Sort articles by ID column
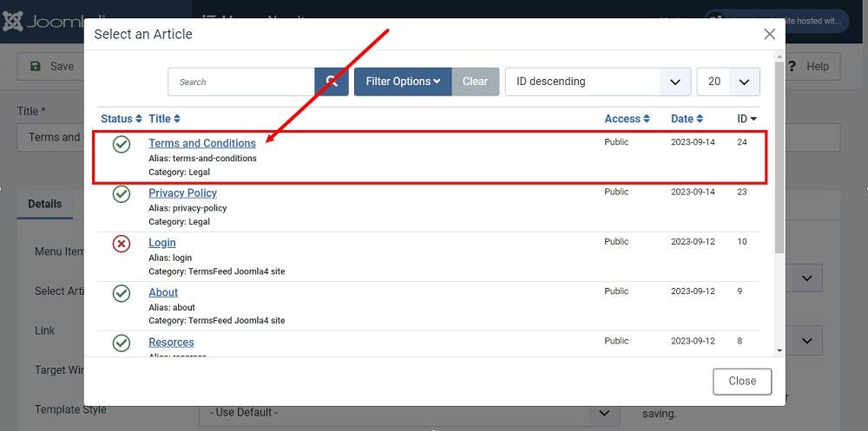 click(x=746, y=119)
